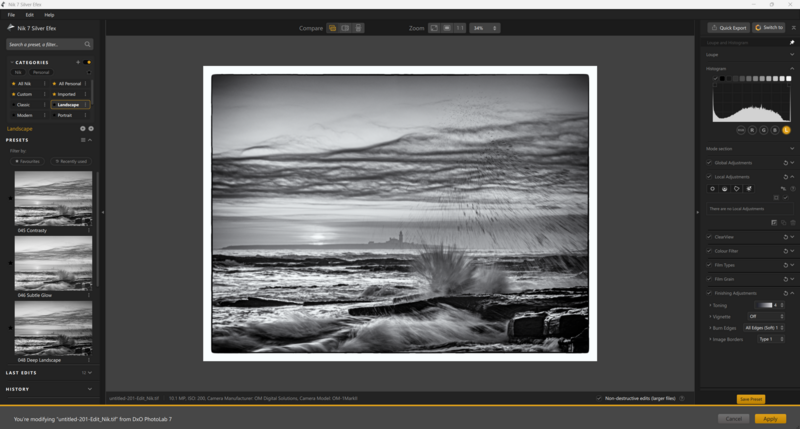This screenshot has height=429, width=800.
Task: Show the L luminance histogram channel
Action: pyautogui.click(x=786, y=130)
